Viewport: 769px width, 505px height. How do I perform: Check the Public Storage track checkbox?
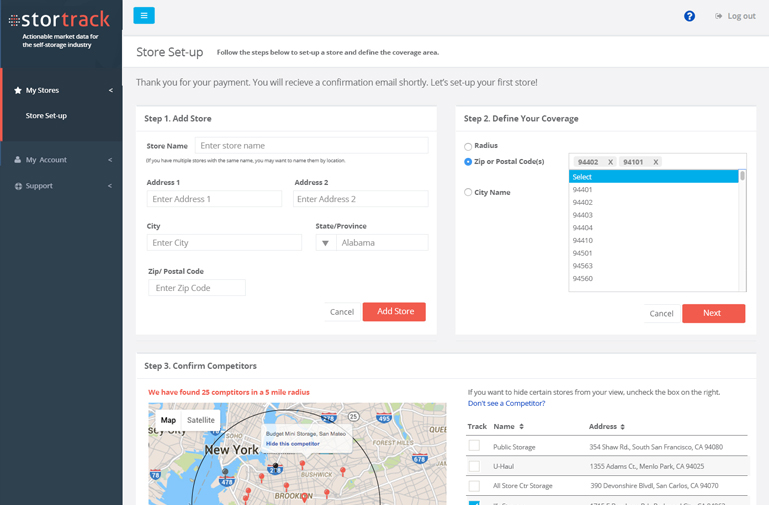point(474,446)
